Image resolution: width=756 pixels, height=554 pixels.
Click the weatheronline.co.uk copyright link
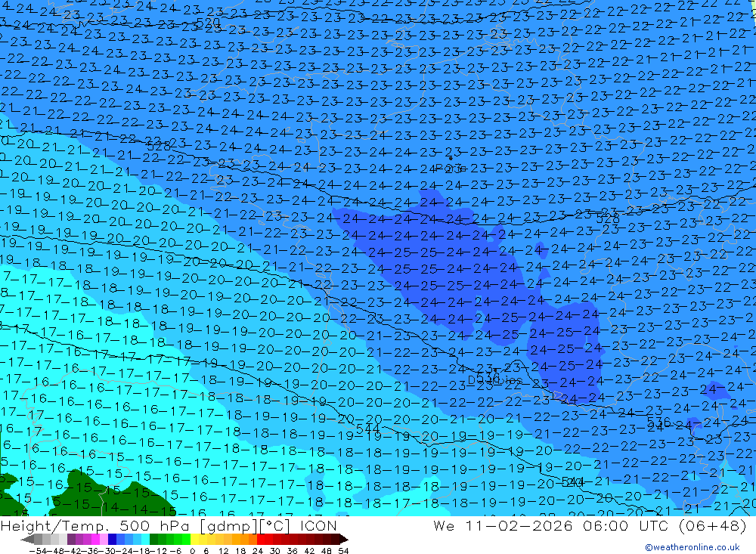tap(692, 547)
